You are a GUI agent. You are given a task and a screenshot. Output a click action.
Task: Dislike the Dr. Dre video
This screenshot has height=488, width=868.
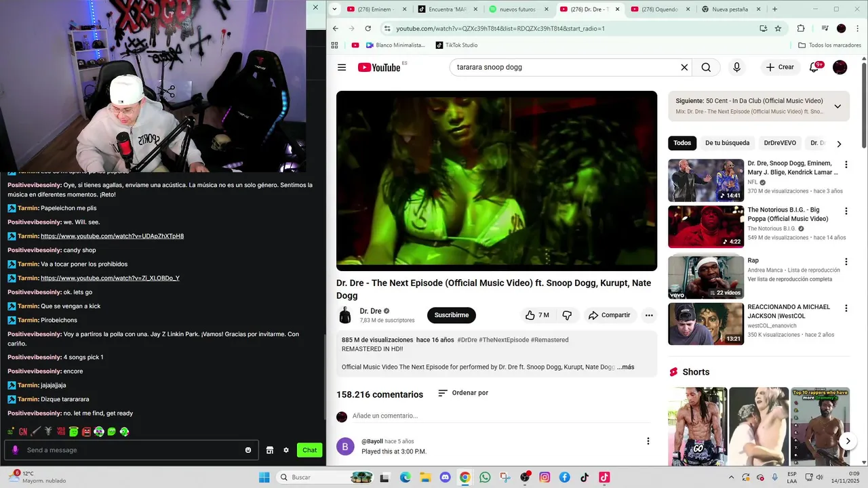coord(567,315)
